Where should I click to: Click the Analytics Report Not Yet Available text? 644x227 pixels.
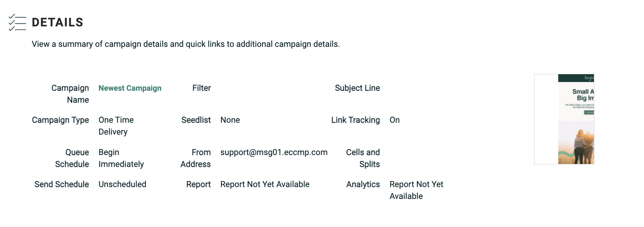pyautogui.click(x=416, y=190)
